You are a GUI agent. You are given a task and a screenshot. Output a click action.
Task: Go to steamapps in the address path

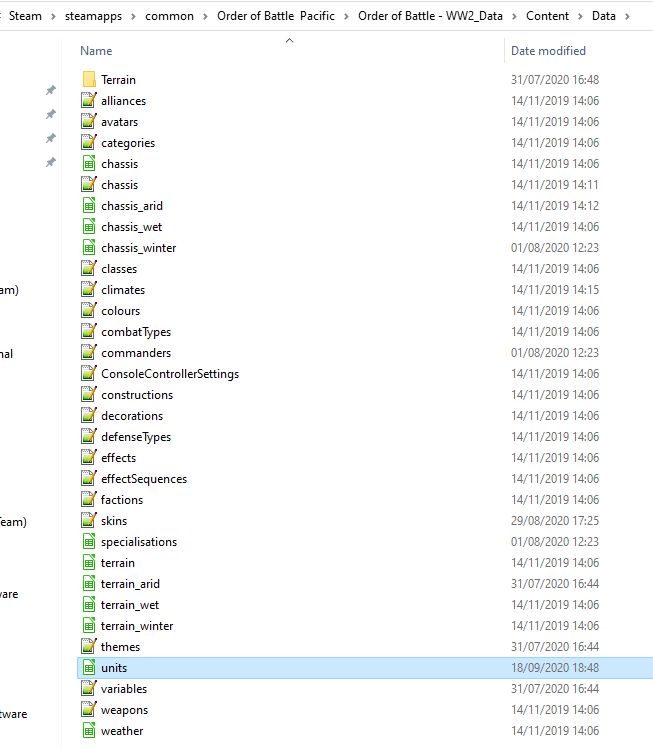[x=93, y=16]
